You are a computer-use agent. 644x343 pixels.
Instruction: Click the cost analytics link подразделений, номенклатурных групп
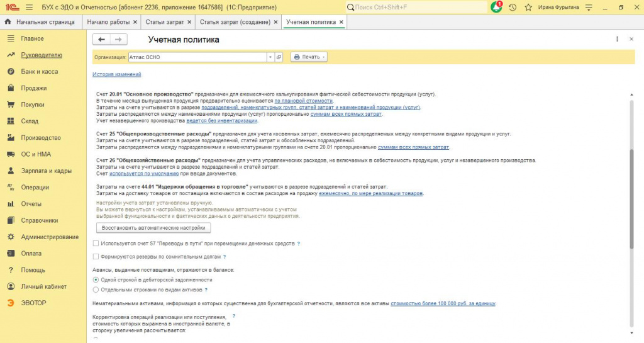(311, 107)
